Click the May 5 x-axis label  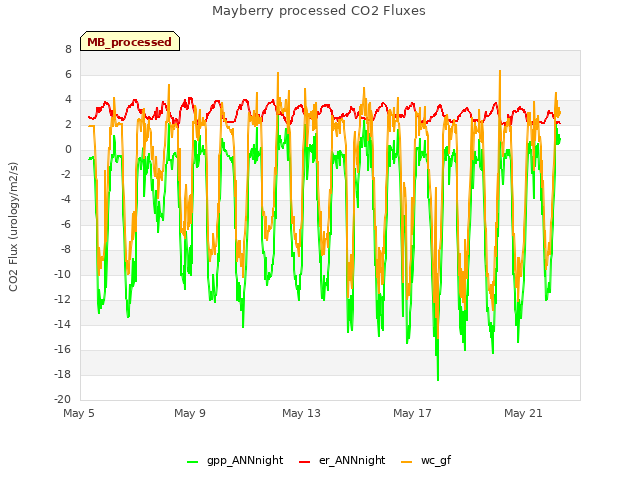tap(79, 413)
